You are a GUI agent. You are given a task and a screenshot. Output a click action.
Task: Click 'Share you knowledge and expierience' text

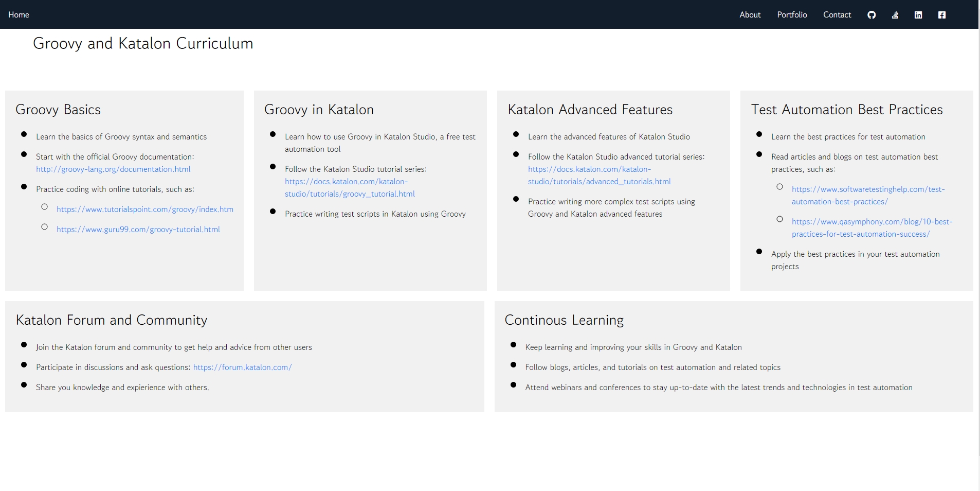(122, 387)
